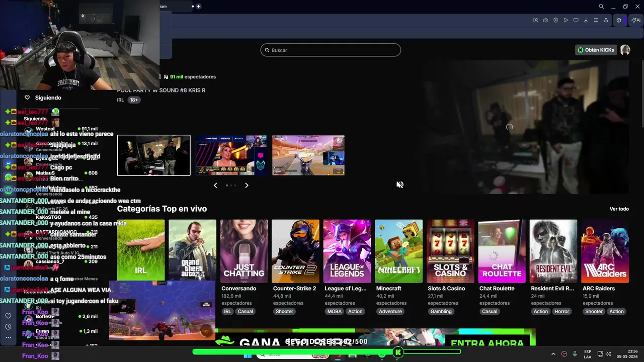Screen dimensions: 644x362
Task: Open the ESP LAA language indicator
Action: (588, 354)
